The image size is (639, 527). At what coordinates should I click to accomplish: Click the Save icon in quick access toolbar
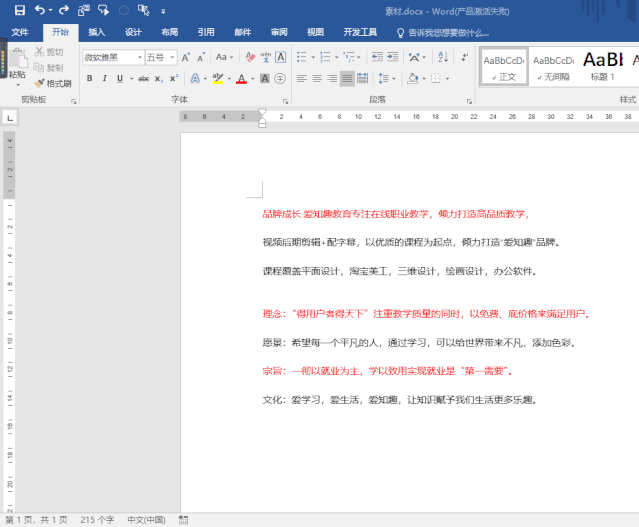(18, 10)
